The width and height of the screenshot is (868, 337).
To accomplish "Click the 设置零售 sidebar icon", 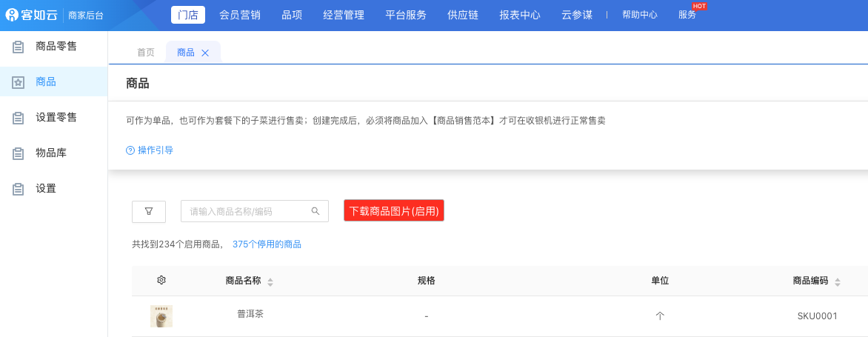I will pyautogui.click(x=19, y=118).
